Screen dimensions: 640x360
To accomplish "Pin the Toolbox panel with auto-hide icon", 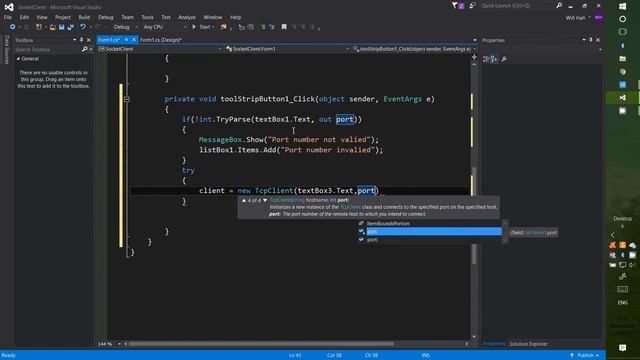I will [81, 40].
